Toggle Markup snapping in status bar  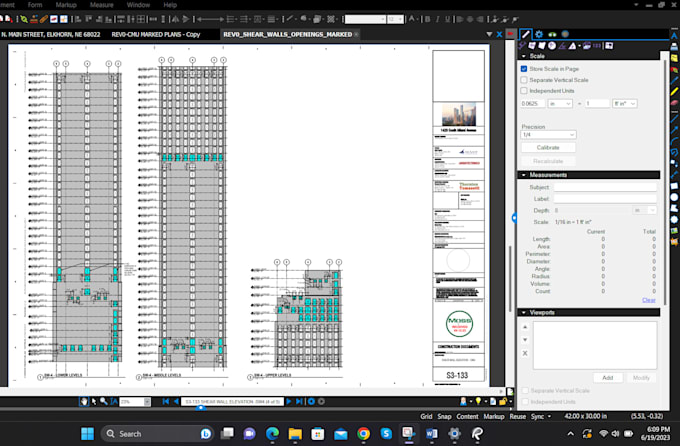tap(494, 416)
